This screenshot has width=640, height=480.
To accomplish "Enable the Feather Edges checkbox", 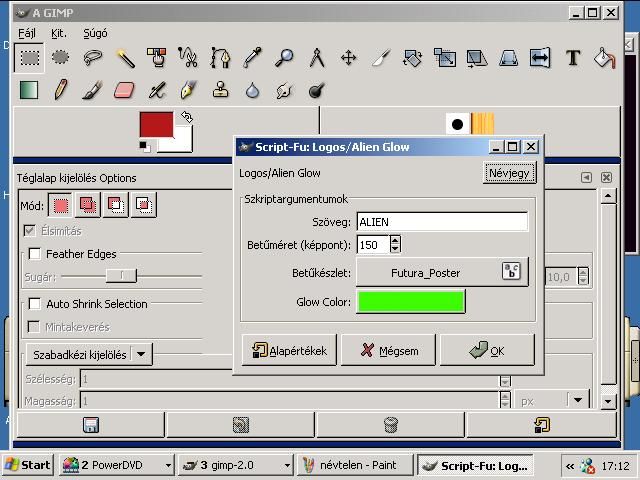I will 35,254.
